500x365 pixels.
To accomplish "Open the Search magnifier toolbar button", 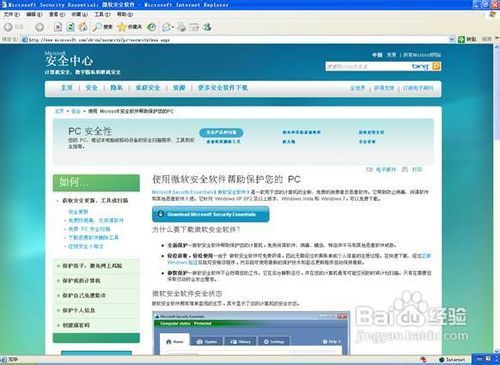I will [102, 27].
